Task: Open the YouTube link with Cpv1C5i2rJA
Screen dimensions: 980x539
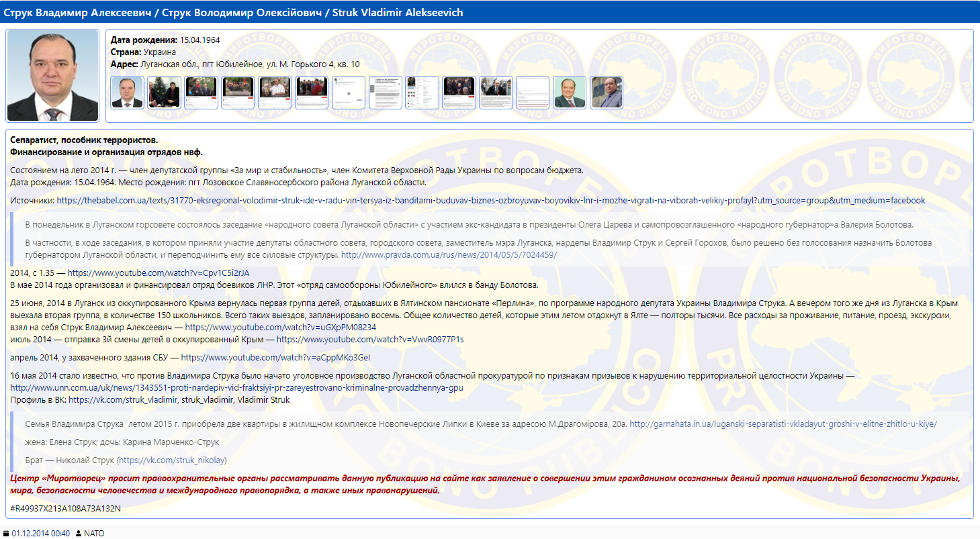Action: point(158,273)
